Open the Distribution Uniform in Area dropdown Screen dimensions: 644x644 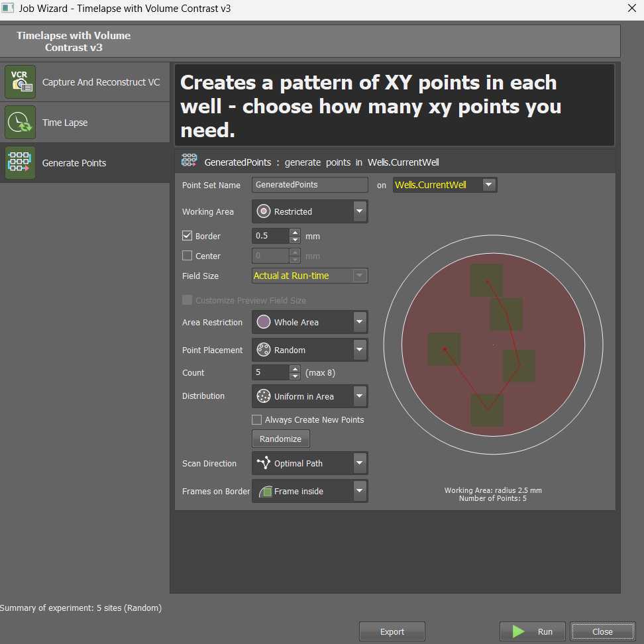pyautogui.click(x=359, y=396)
